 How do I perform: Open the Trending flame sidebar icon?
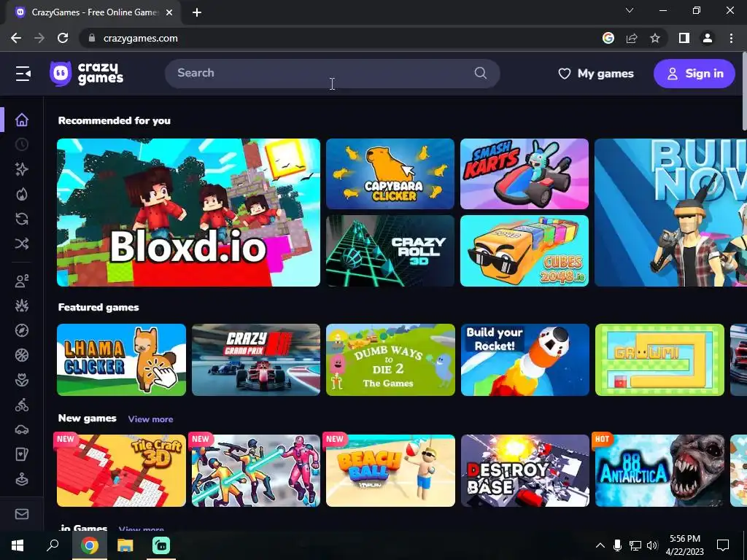click(x=21, y=194)
